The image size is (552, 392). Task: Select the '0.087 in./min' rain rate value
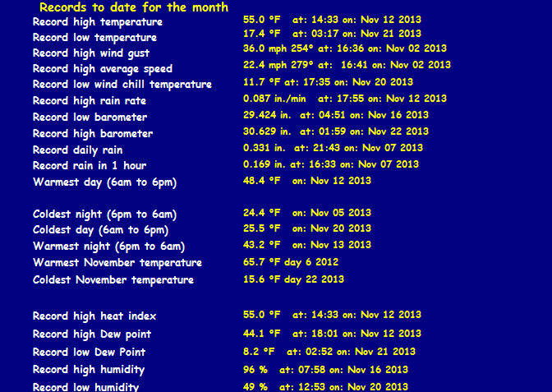pyautogui.click(x=274, y=99)
